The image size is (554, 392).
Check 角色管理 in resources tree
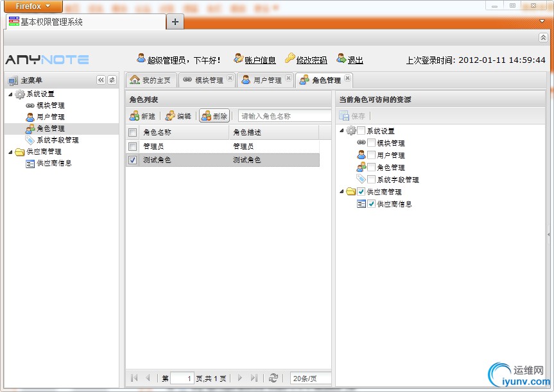(x=371, y=167)
